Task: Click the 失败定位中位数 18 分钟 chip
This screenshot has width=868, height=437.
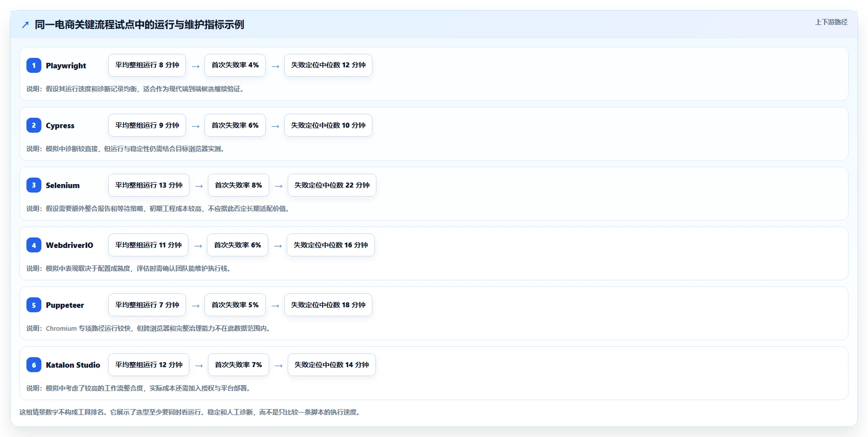Action: pos(328,305)
